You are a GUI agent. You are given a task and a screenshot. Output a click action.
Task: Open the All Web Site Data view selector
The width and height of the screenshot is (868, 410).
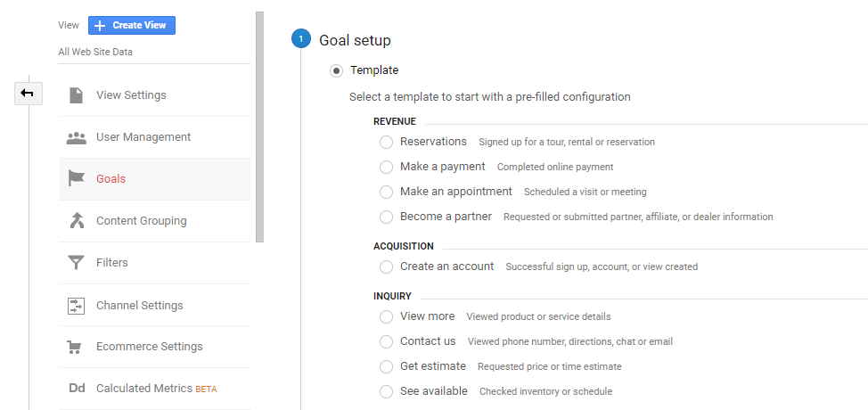click(x=95, y=52)
